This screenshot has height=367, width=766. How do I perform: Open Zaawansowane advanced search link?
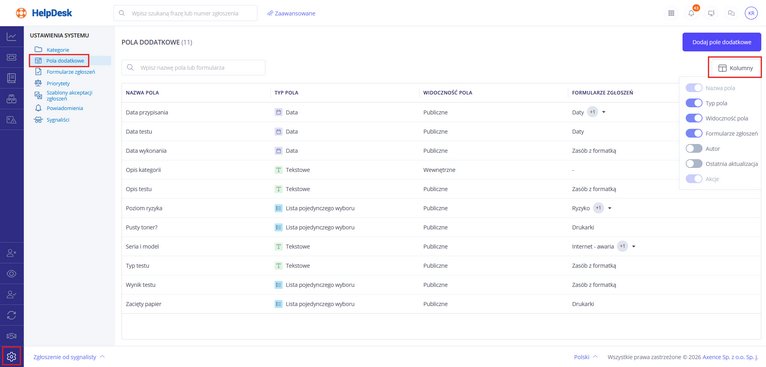[291, 13]
